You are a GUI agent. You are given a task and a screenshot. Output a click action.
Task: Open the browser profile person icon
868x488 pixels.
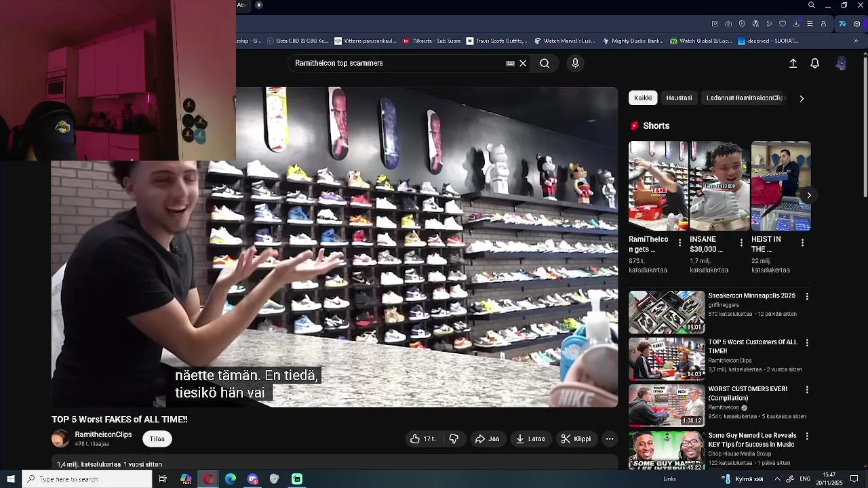point(823,24)
